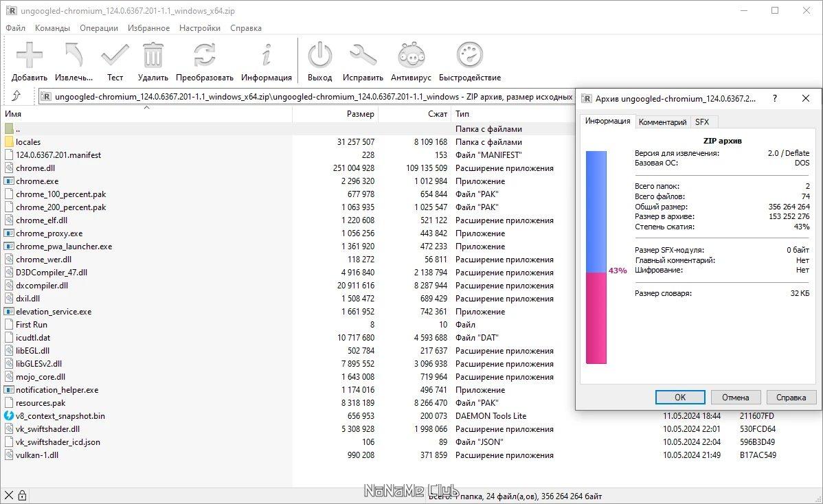
Task: Select the vk_swiftshader_icd.json file
Action: pyautogui.click(x=58, y=442)
